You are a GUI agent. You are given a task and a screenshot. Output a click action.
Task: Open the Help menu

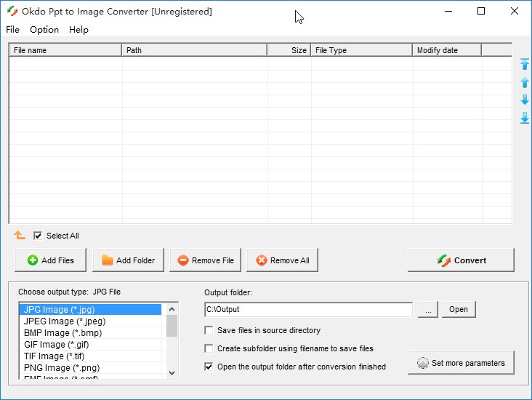[x=78, y=30]
